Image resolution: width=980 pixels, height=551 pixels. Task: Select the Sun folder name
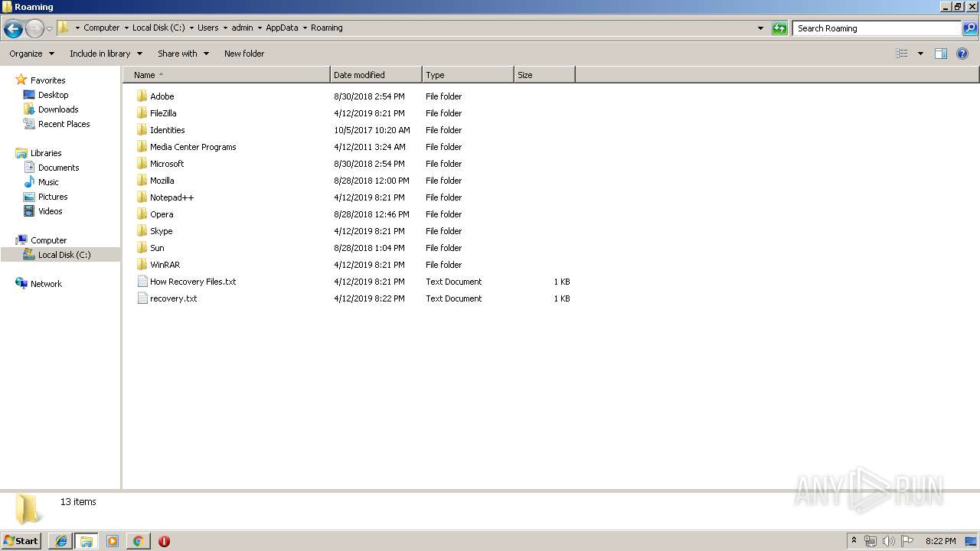pos(157,248)
